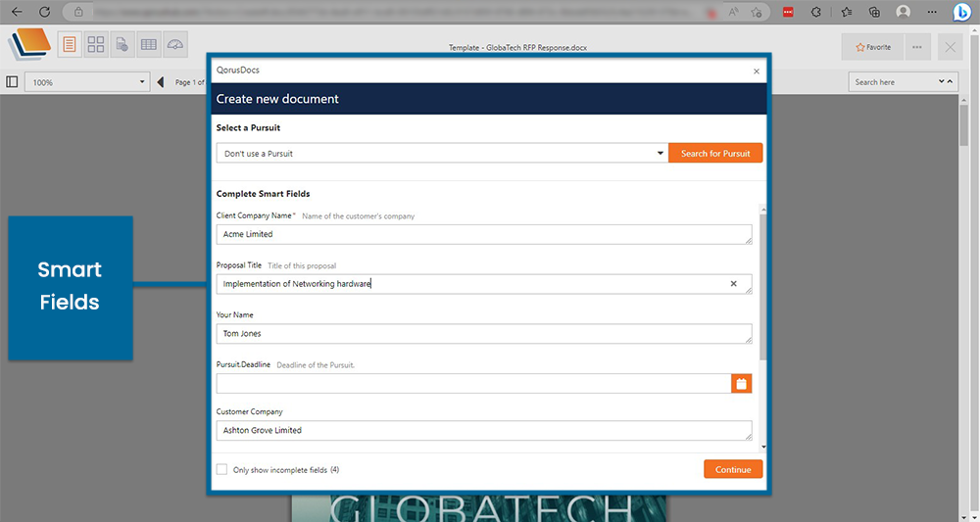Image resolution: width=980 pixels, height=522 pixels.
Task: Find next search result arrow
Action: coord(941,82)
